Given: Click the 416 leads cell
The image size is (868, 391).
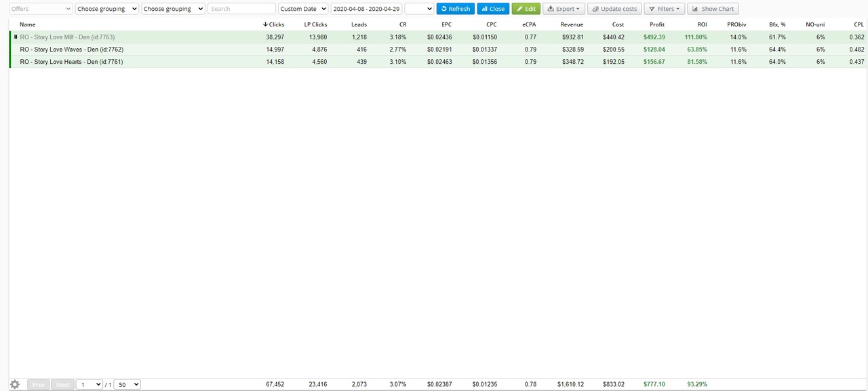Looking at the screenshot, I should pyautogui.click(x=361, y=49).
